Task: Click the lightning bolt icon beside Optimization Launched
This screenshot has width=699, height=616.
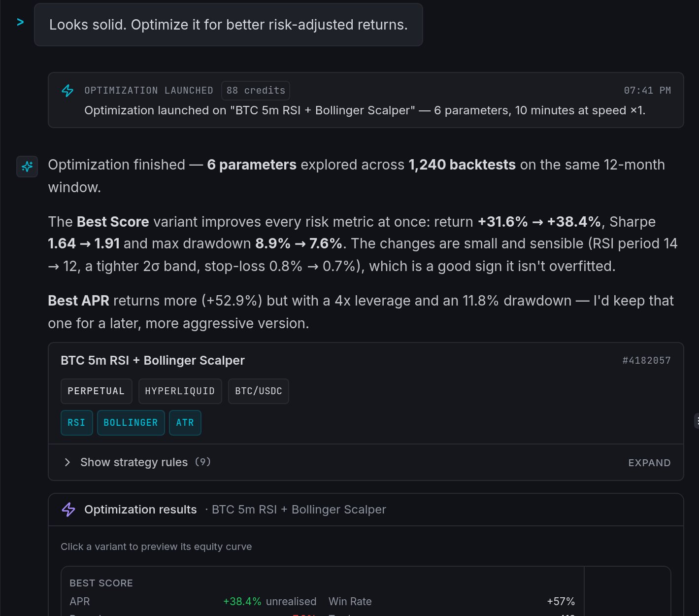Action: pyautogui.click(x=67, y=91)
